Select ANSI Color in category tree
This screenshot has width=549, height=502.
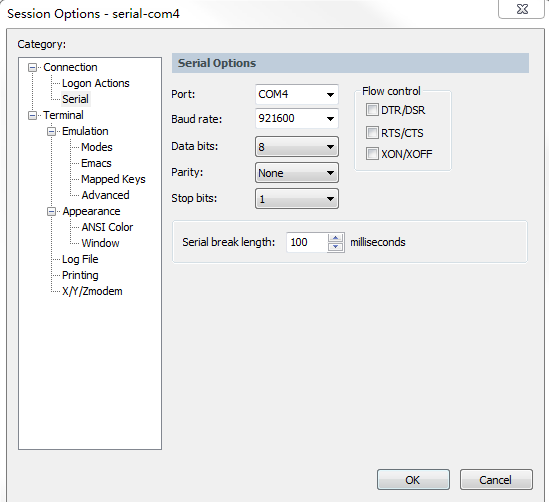pyautogui.click(x=107, y=227)
